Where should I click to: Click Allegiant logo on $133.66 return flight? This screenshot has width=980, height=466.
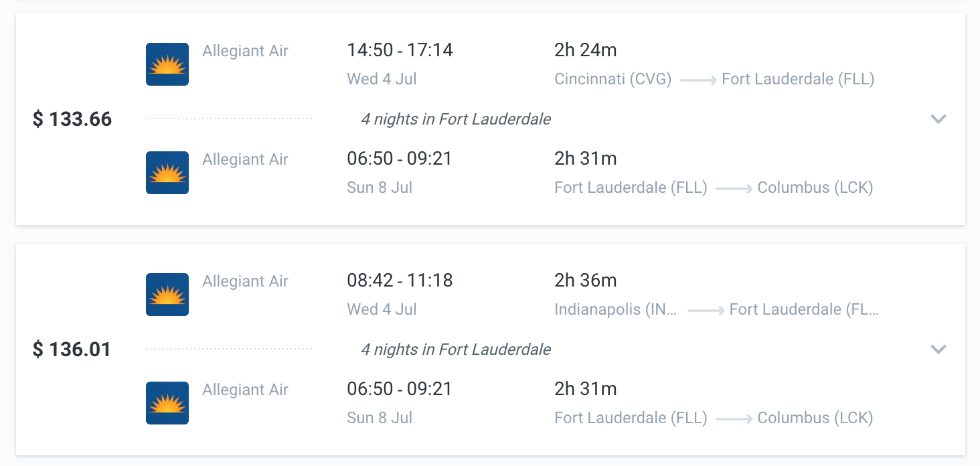click(x=167, y=173)
